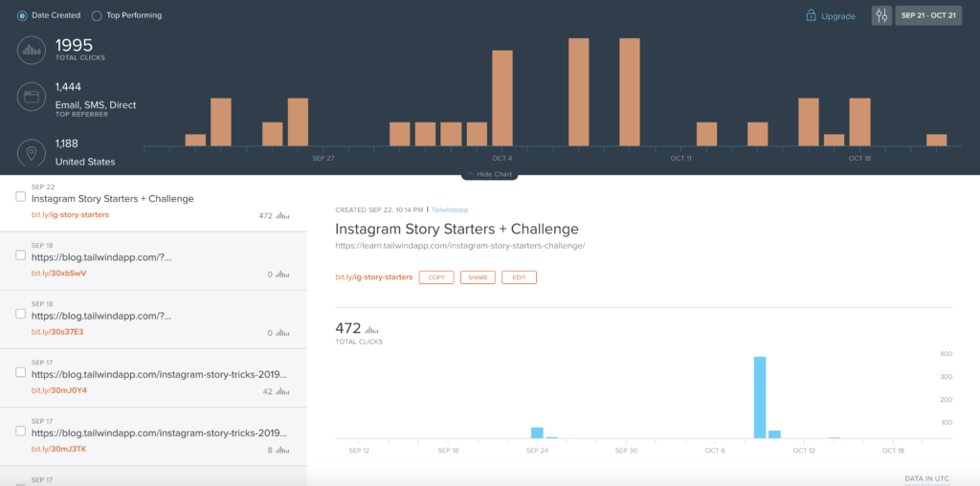The width and height of the screenshot is (980, 486).
Task: Click the Edit button
Action: click(519, 277)
